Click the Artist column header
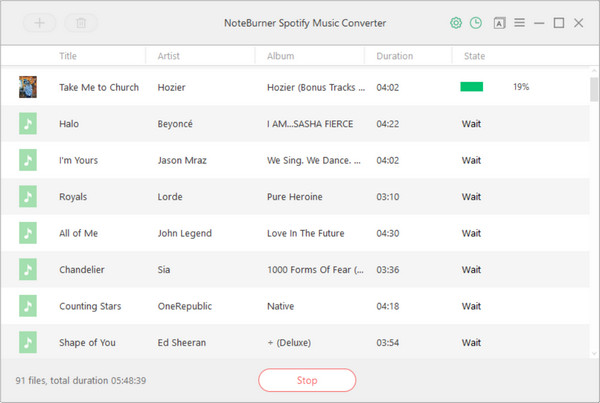The image size is (600, 403). 168,56
